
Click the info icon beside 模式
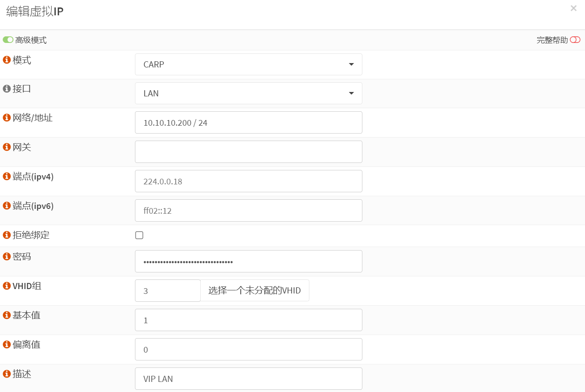(7, 60)
